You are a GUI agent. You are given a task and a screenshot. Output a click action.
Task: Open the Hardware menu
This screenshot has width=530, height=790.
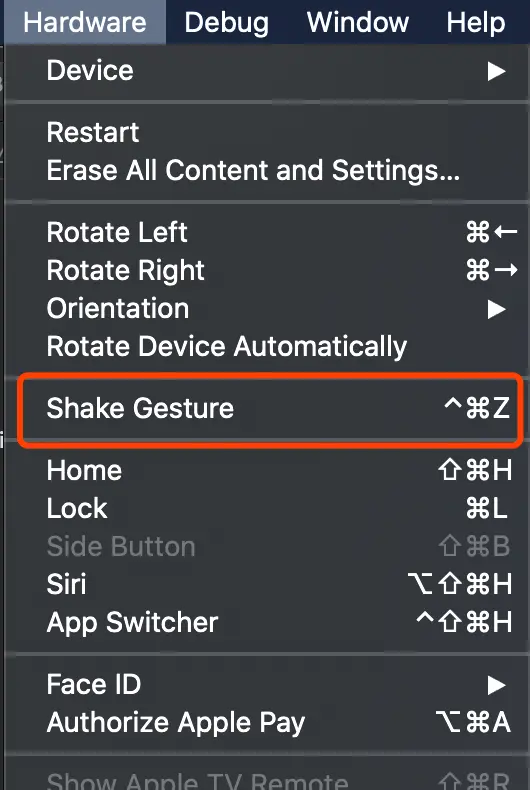[85, 22]
